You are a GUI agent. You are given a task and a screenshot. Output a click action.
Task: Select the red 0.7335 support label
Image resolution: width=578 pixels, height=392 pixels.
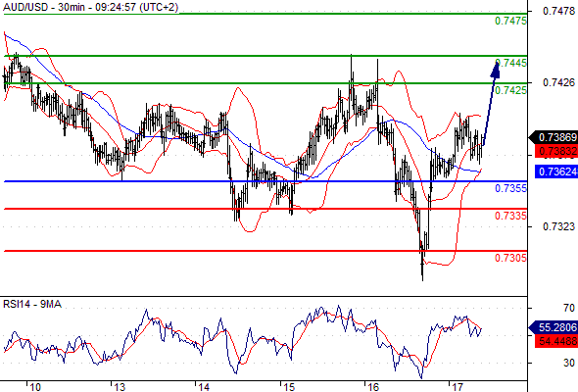[x=510, y=216]
